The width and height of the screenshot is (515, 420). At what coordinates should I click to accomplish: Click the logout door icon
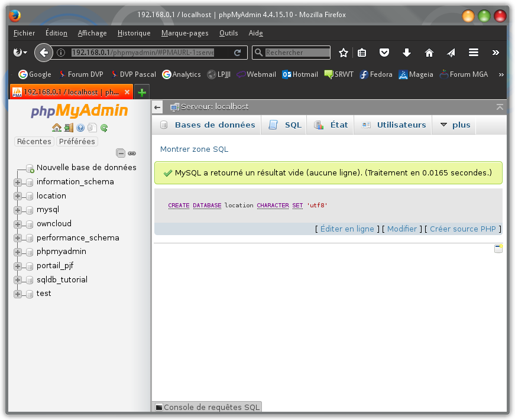point(69,128)
